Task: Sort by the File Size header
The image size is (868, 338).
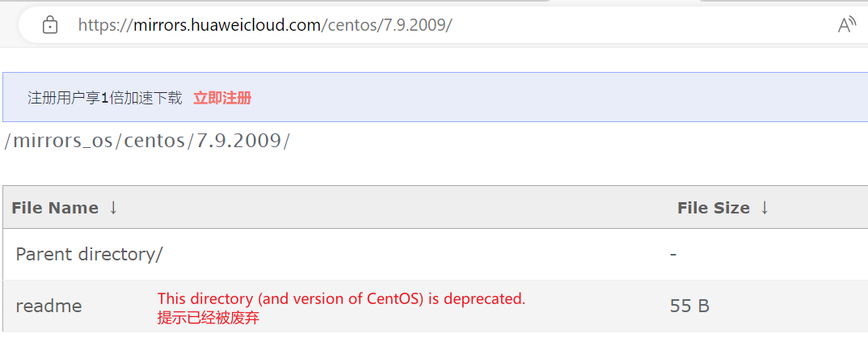Action: point(714,208)
